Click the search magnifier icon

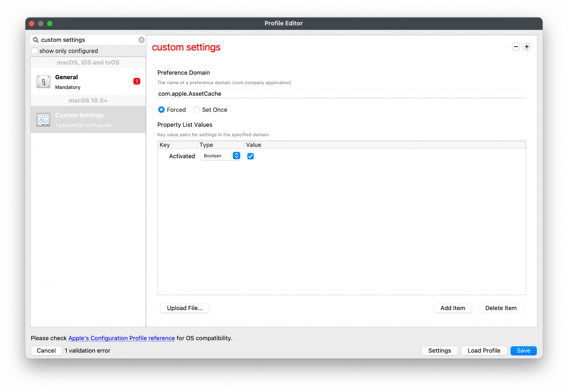[35, 40]
